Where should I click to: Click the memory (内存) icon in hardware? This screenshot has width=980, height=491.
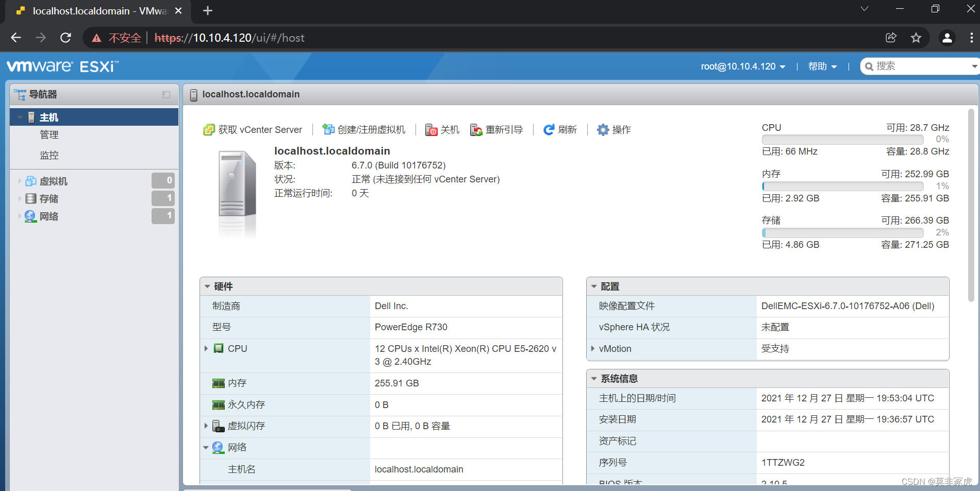point(219,383)
